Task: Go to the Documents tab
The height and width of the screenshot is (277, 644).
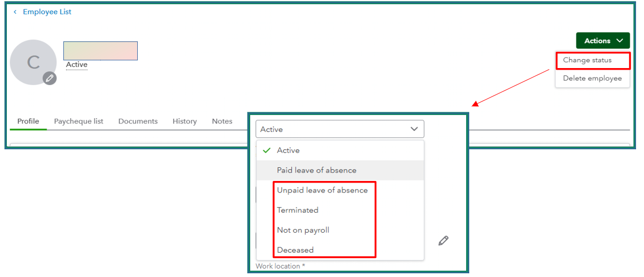Action: point(138,121)
